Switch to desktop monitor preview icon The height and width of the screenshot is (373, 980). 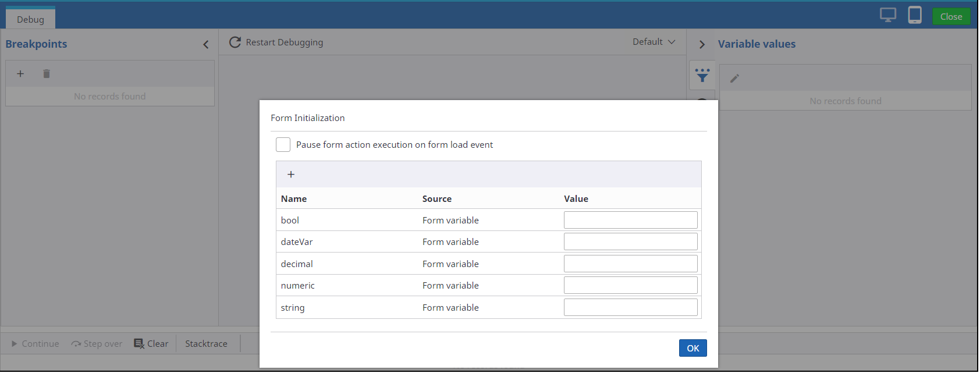click(887, 15)
